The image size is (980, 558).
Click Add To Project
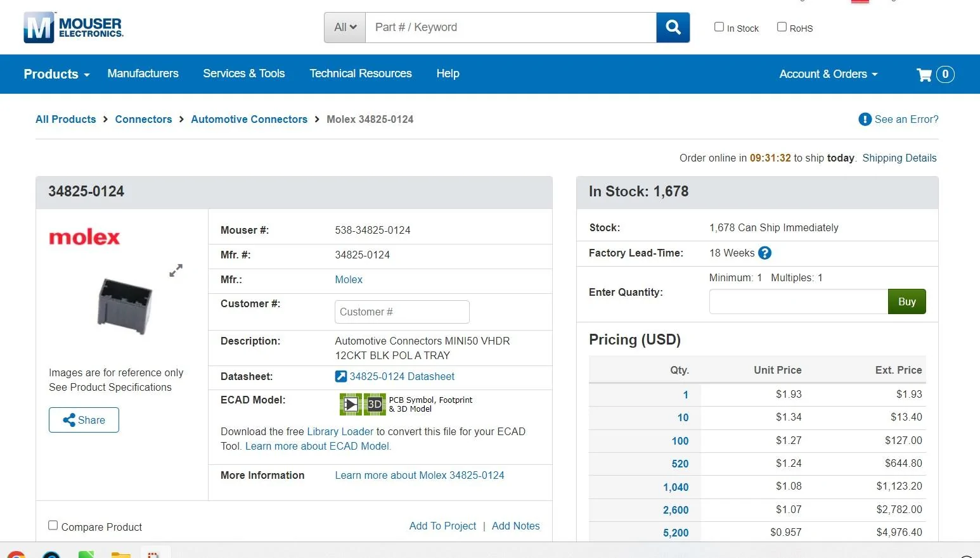pos(442,526)
